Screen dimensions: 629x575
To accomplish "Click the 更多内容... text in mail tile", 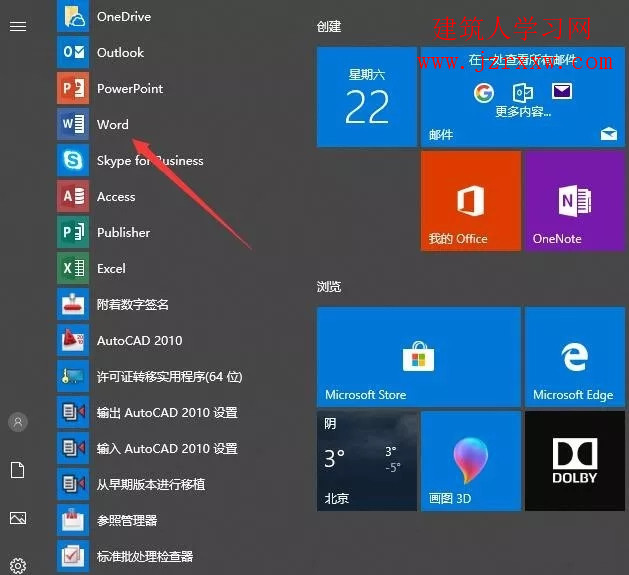I will pos(523,112).
